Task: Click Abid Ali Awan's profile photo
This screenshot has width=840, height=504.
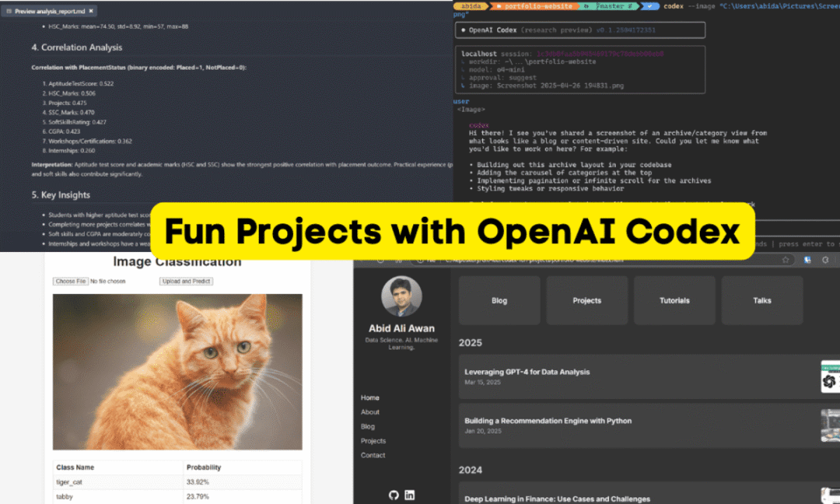Action: pyautogui.click(x=402, y=296)
